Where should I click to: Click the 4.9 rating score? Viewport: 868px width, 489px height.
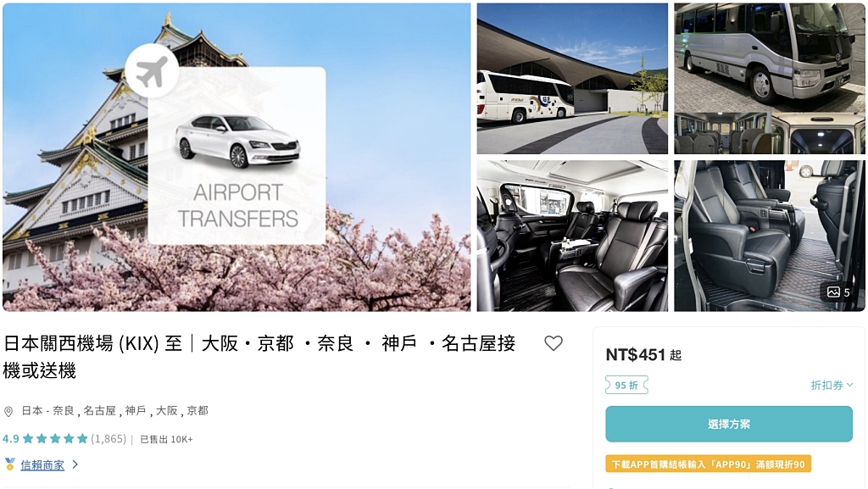[x=10, y=439]
